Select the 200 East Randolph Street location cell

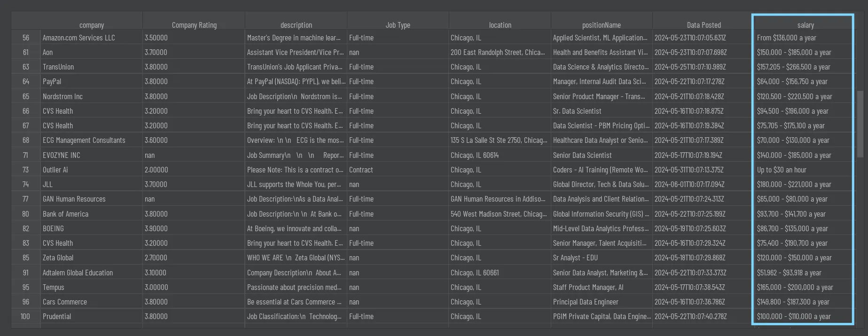pos(500,52)
